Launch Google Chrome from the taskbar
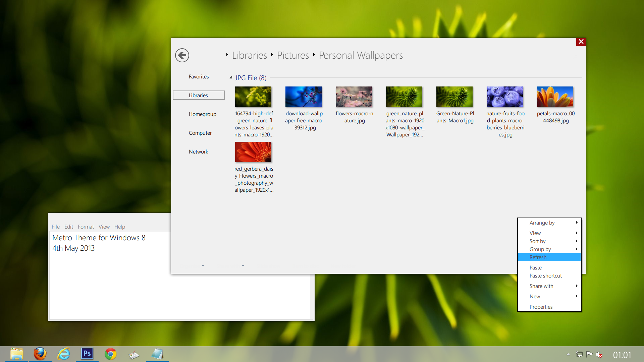Image resolution: width=644 pixels, height=362 pixels. click(x=110, y=354)
